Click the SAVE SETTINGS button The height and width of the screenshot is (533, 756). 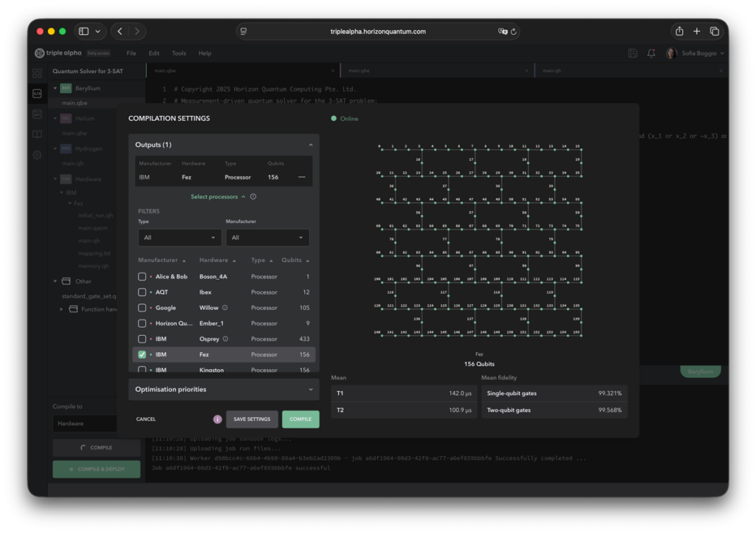point(252,419)
